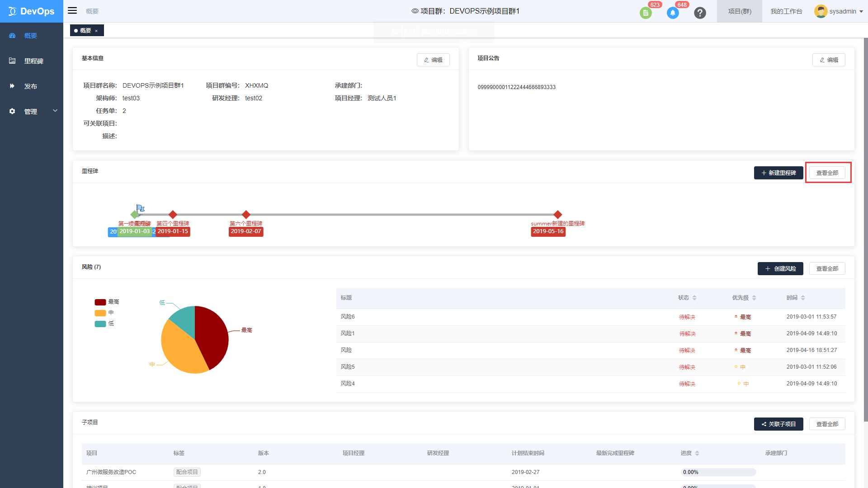The image size is (868, 488).
Task: Click 管理 sidebar navigation icon
Action: point(12,111)
